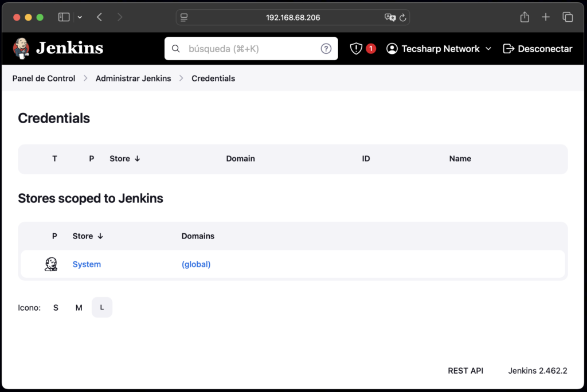Click the Icono: label
The height and width of the screenshot is (392, 587).
pos(29,308)
